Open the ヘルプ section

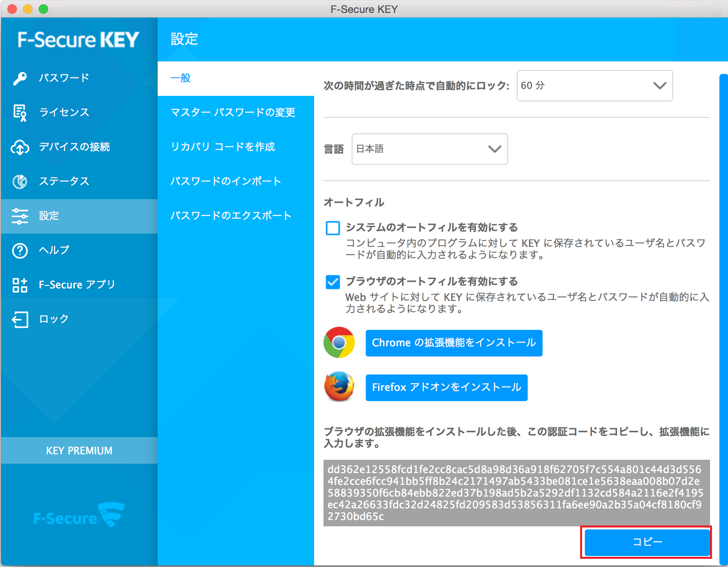79,250
